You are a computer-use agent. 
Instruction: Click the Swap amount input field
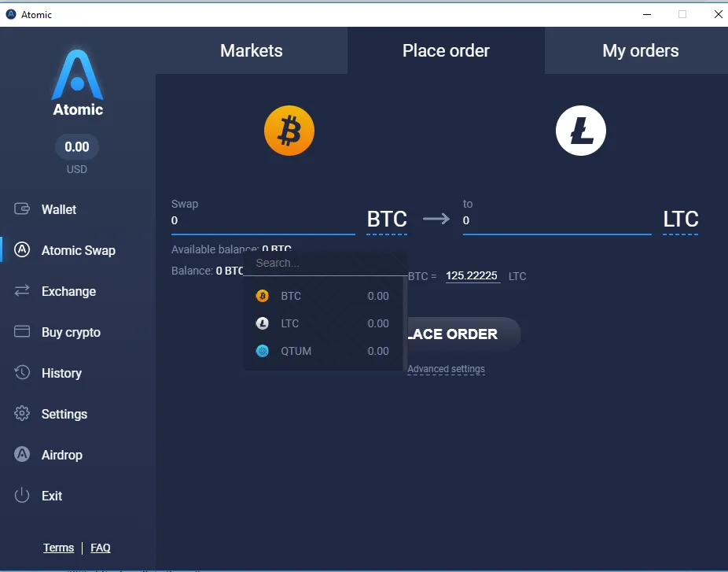(x=263, y=220)
